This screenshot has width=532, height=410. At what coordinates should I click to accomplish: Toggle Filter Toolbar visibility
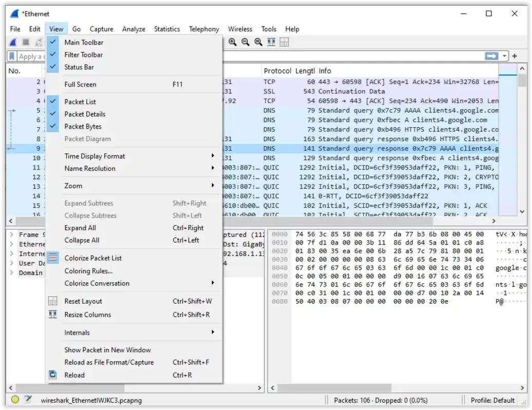[134, 54]
